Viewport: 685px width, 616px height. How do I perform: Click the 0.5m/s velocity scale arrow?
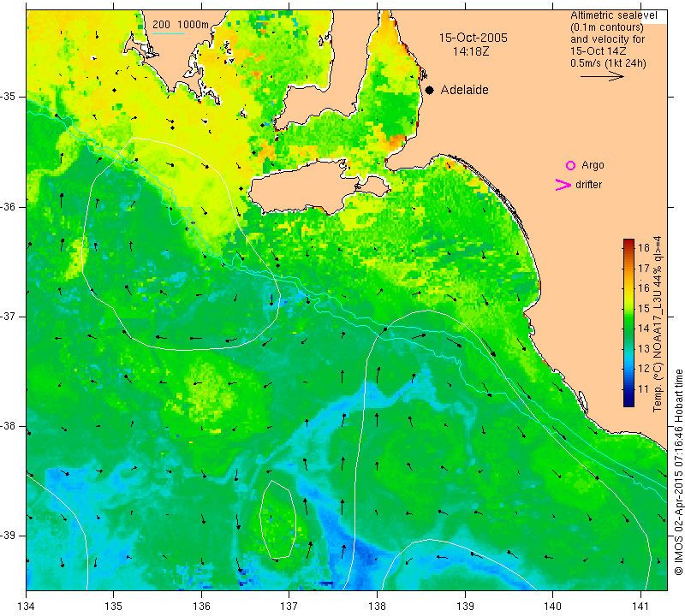tap(602, 76)
